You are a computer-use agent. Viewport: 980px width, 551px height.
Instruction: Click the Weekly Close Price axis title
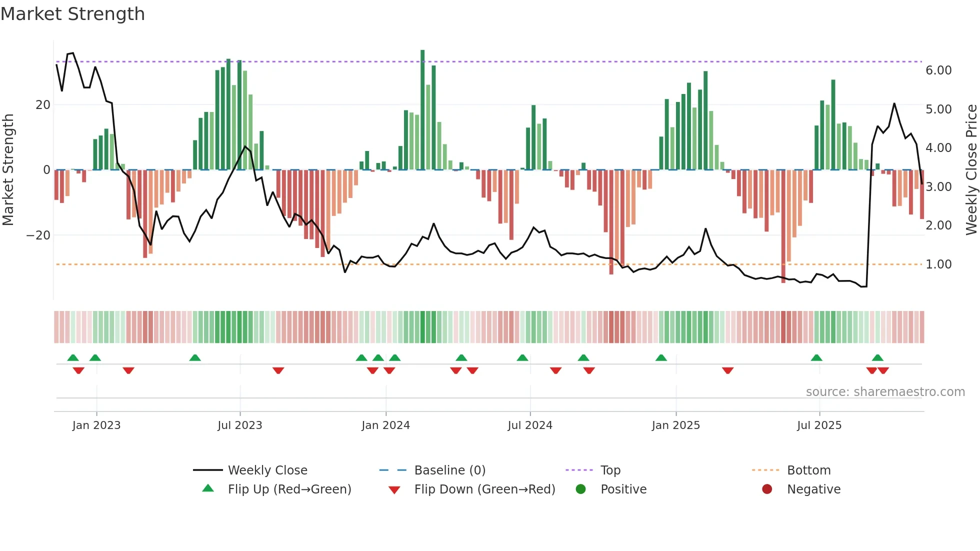pos(971,169)
